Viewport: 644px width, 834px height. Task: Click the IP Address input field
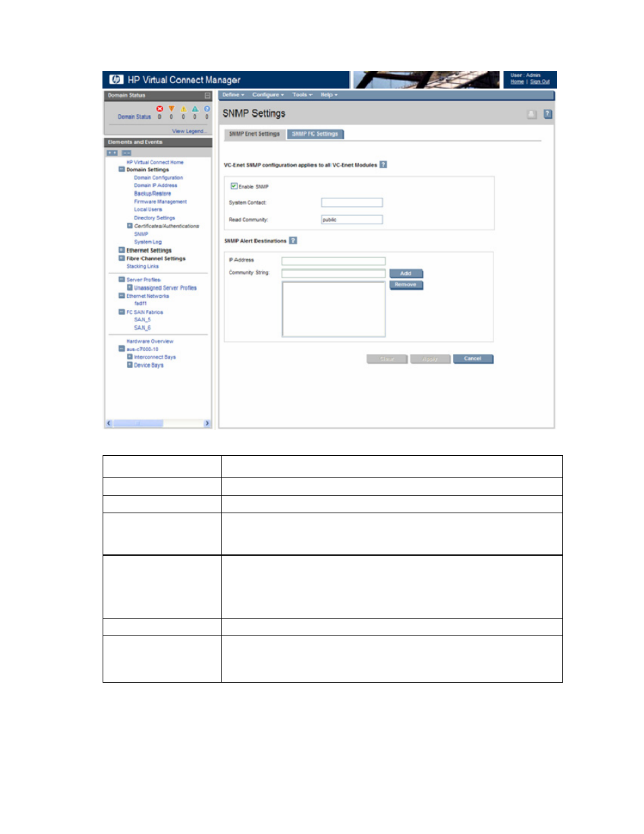point(333,261)
